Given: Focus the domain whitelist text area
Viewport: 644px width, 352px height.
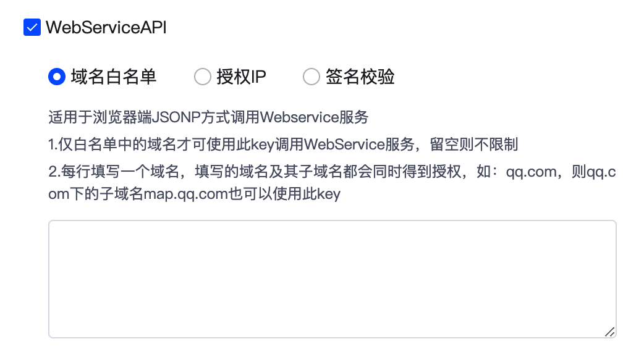Looking at the screenshot, I should point(333,279).
